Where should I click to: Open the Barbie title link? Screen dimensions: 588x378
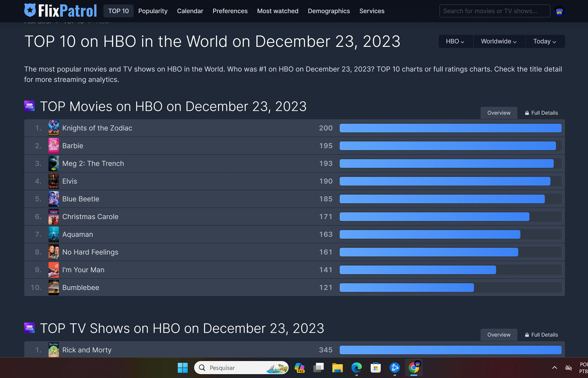pyautogui.click(x=73, y=146)
